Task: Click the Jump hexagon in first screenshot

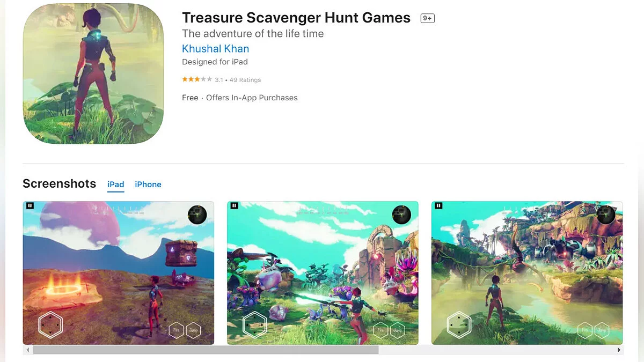Action: tap(193, 330)
